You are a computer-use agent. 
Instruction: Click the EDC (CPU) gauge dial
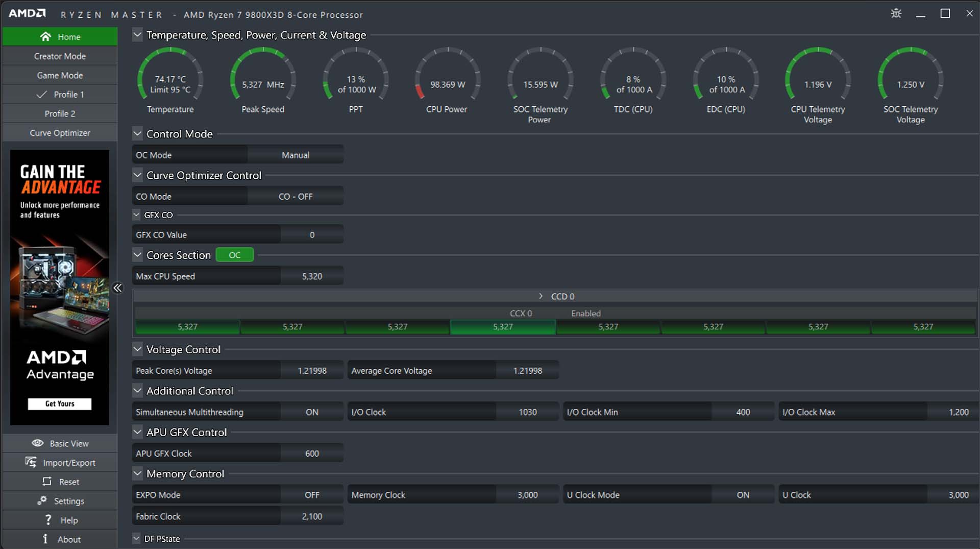726,75
